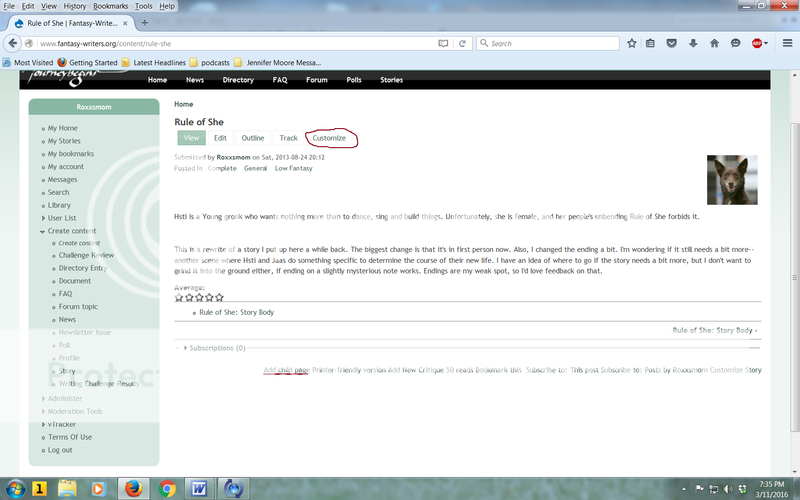Select the Outline tab
This screenshot has height=500, width=800.
[x=253, y=138]
